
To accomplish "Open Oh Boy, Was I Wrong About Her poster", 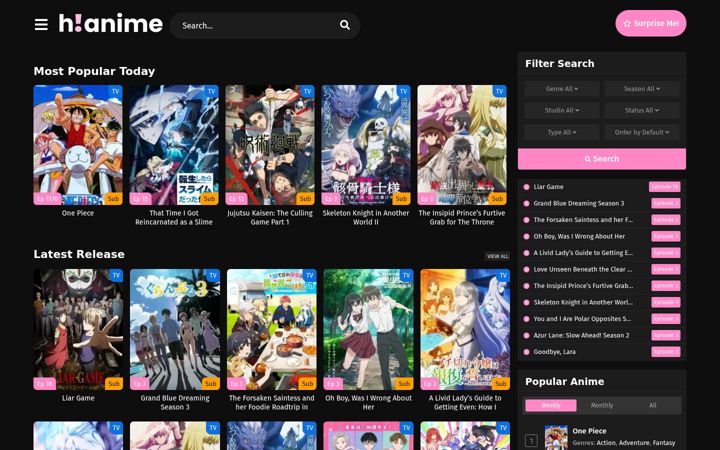I will tap(368, 329).
